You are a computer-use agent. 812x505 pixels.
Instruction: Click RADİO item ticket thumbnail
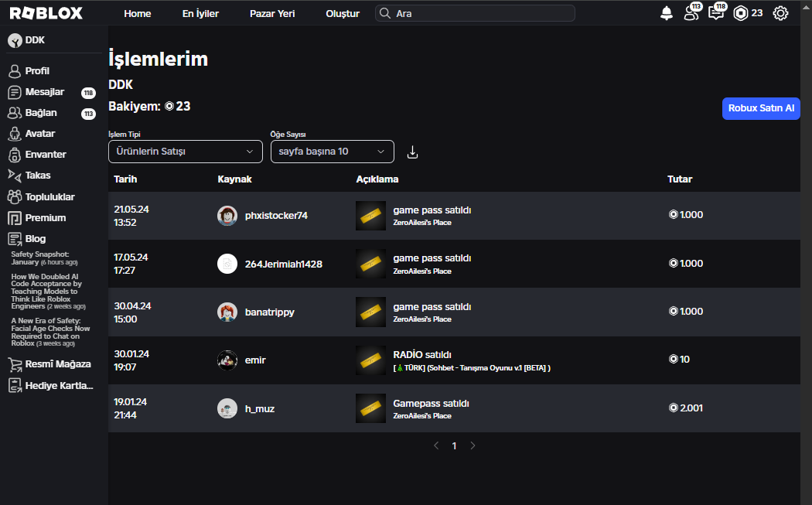pos(370,360)
